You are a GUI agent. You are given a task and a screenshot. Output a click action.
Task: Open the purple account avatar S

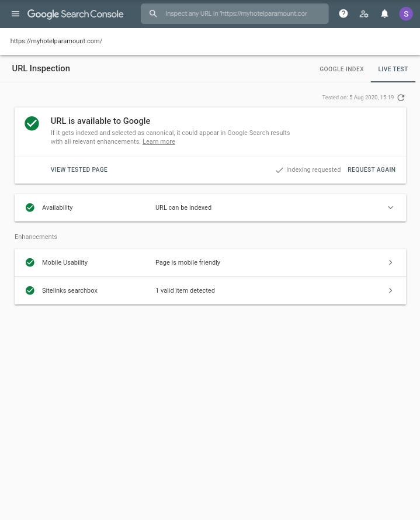406,14
